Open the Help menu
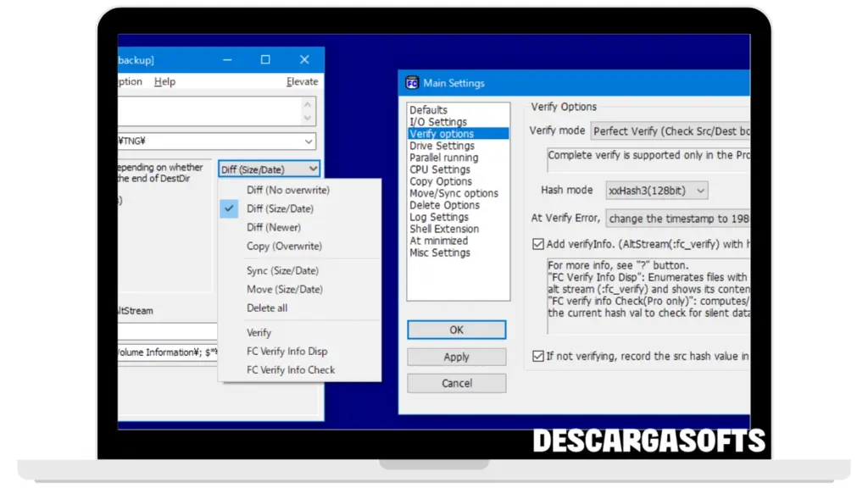The image size is (868, 488). [164, 82]
